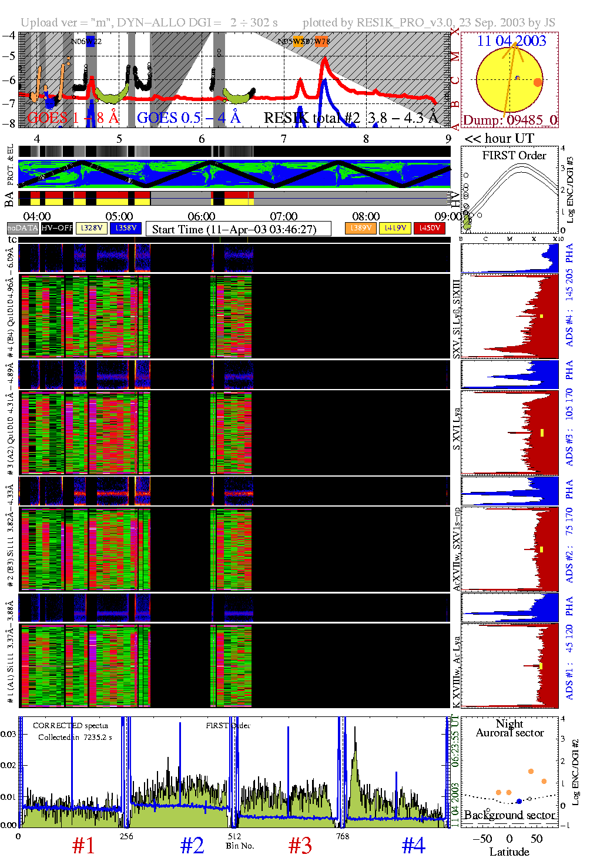Select the HV-OFF legend box
This screenshot has width=590, height=868.
point(57,228)
